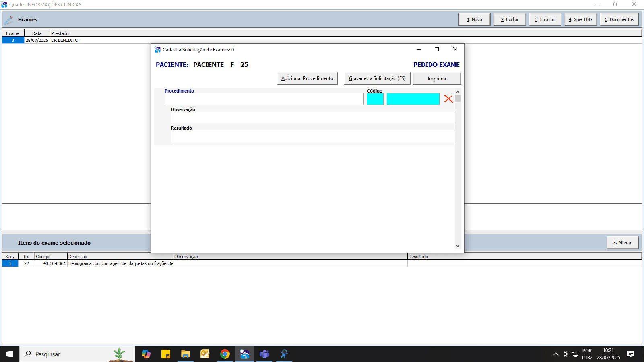Viewport: 644px width, 362px height.
Task: Show hidden system tray icons
Action: [x=556, y=354]
